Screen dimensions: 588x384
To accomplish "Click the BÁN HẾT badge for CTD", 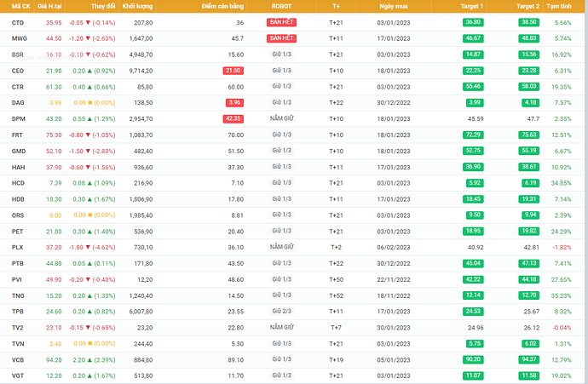I will [280, 22].
